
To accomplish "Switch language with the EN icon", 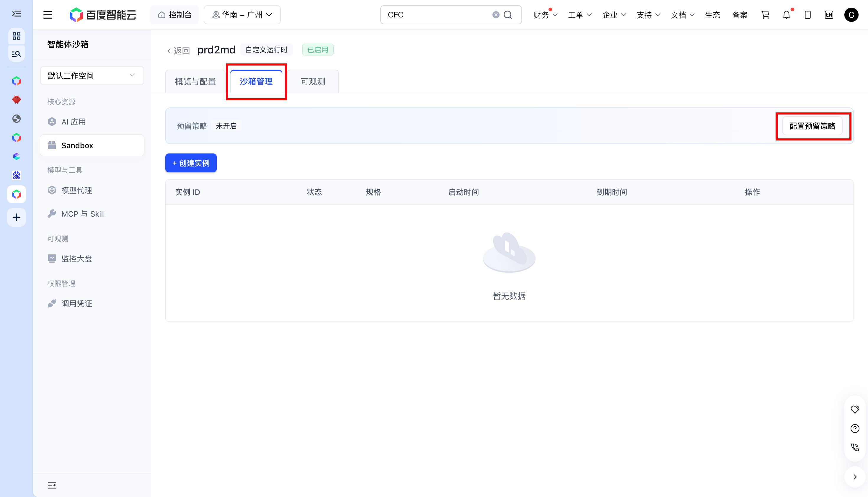I will point(829,15).
